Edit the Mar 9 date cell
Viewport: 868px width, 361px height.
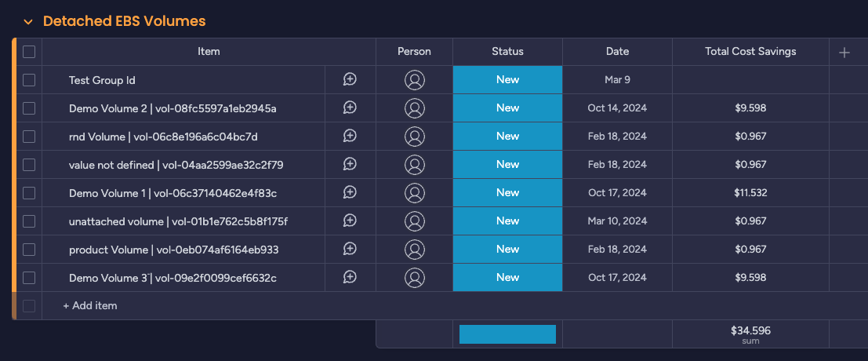coord(617,80)
